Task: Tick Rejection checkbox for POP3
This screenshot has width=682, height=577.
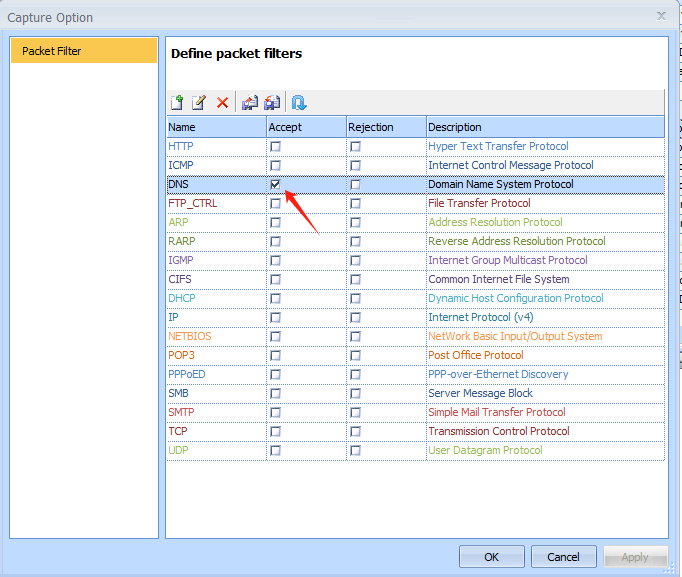Action: pos(355,356)
